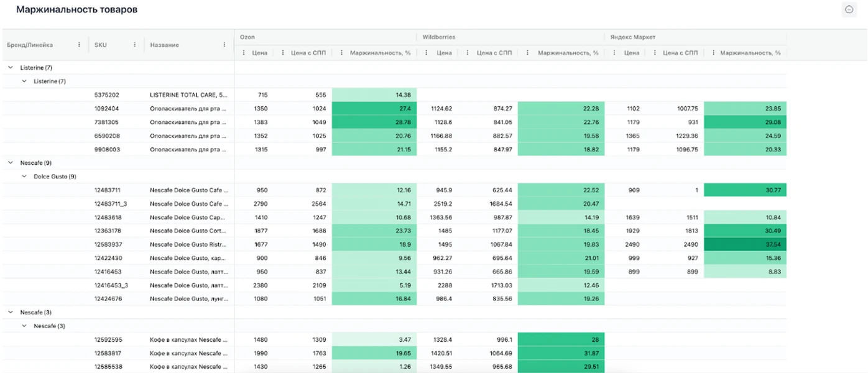Sort by the Бренд/Линейка column header
This screenshot has width=868, height=373.
point(30,45)
